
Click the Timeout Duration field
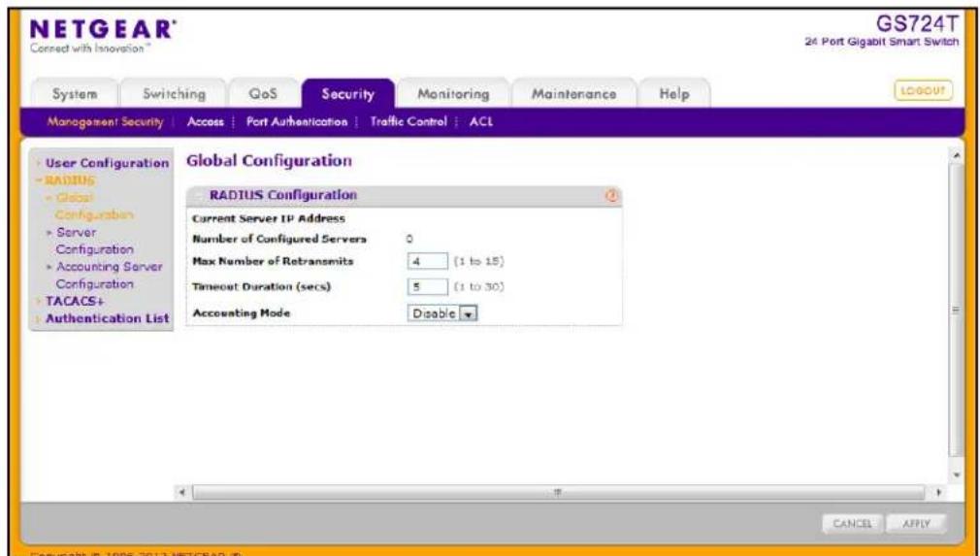tap(428, 287)
